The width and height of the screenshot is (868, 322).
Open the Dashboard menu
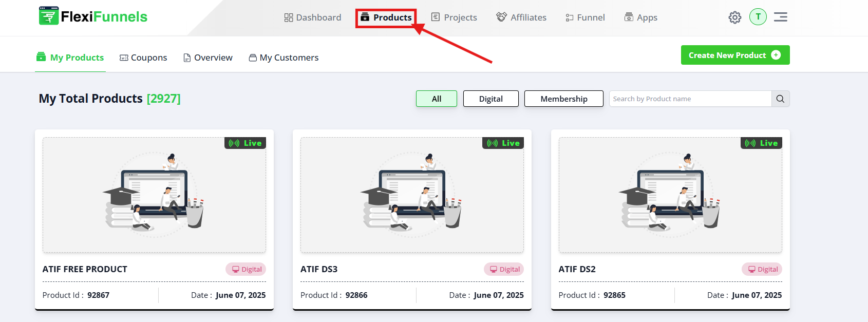pos(312,17)
